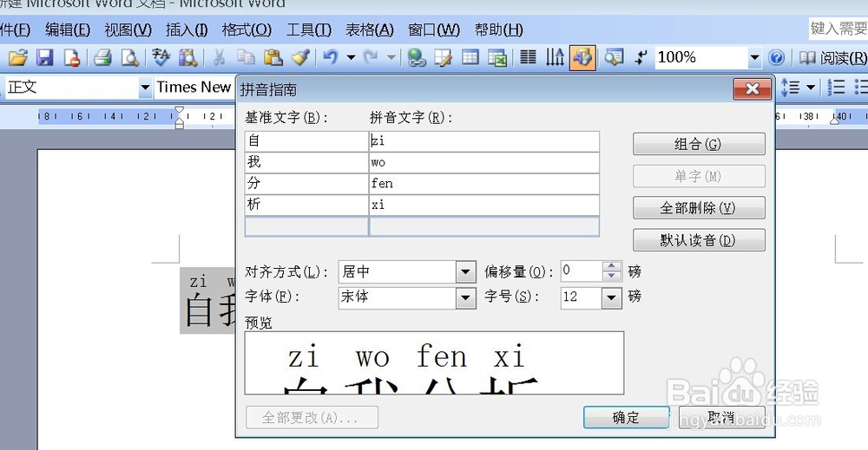Click the Research book icon

point(187,57)
